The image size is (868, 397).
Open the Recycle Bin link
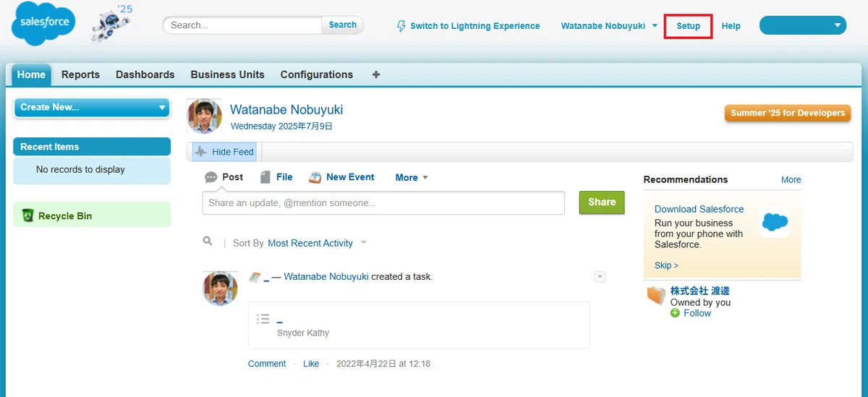[x=65, y=216]
